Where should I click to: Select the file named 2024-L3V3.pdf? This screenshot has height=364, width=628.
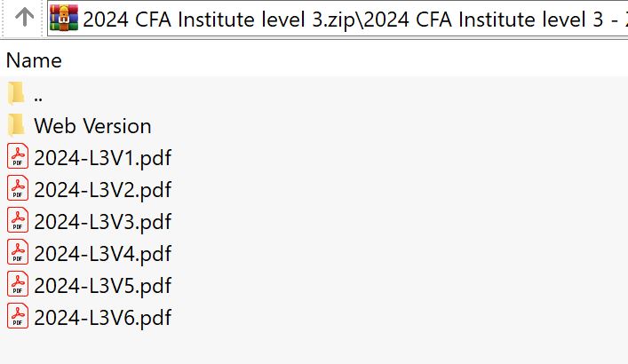click(x=102, y=222)
